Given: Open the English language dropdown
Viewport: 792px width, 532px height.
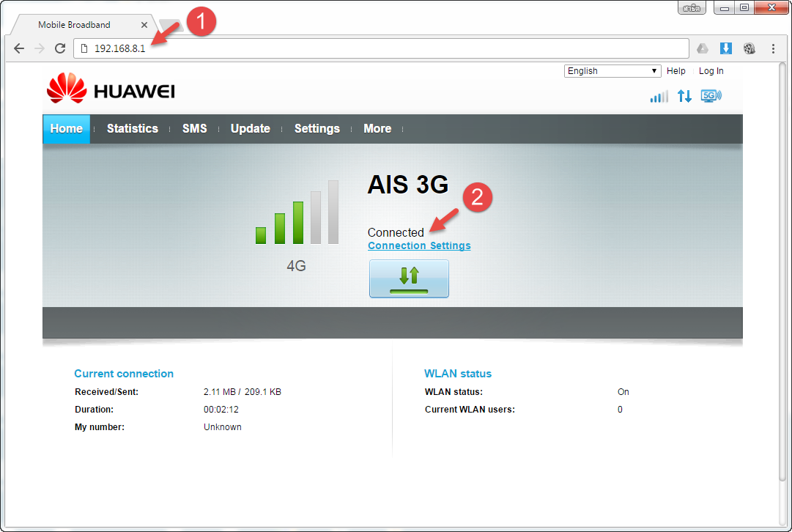Looking at the screenshot, I should pos(612,71).
